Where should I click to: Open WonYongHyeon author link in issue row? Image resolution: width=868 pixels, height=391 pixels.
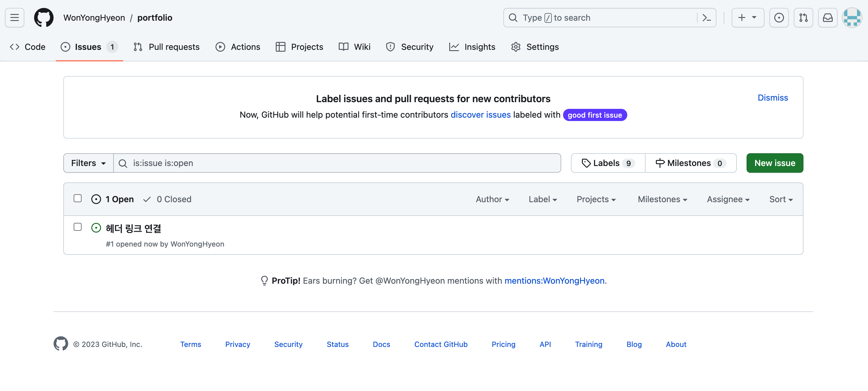(198, 244)
